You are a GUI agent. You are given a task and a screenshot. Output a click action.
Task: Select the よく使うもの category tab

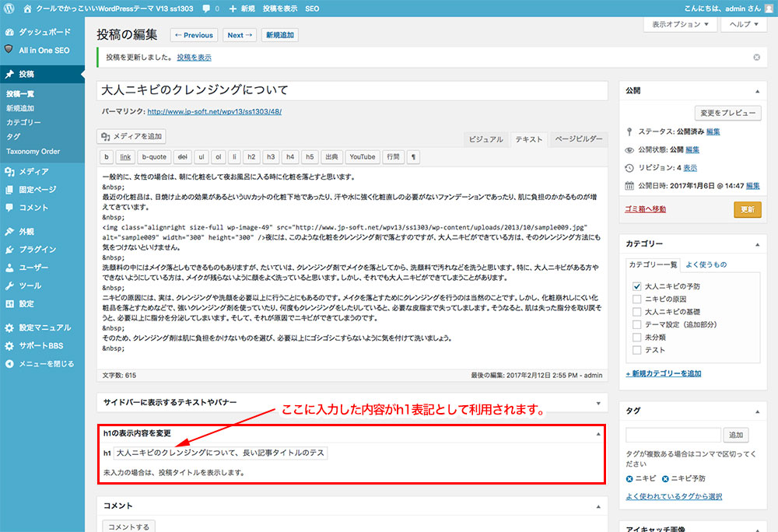coord(706,264)
